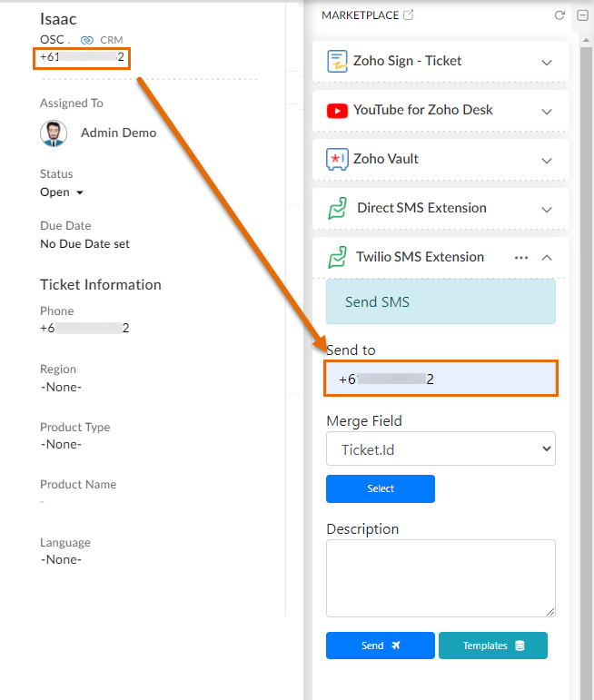Click the Zoho Vault title text
The image size is (594, 700).
[x=386, y=159]
